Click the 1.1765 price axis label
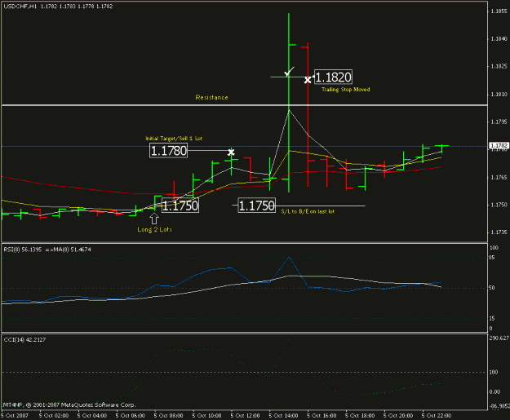 499,178
